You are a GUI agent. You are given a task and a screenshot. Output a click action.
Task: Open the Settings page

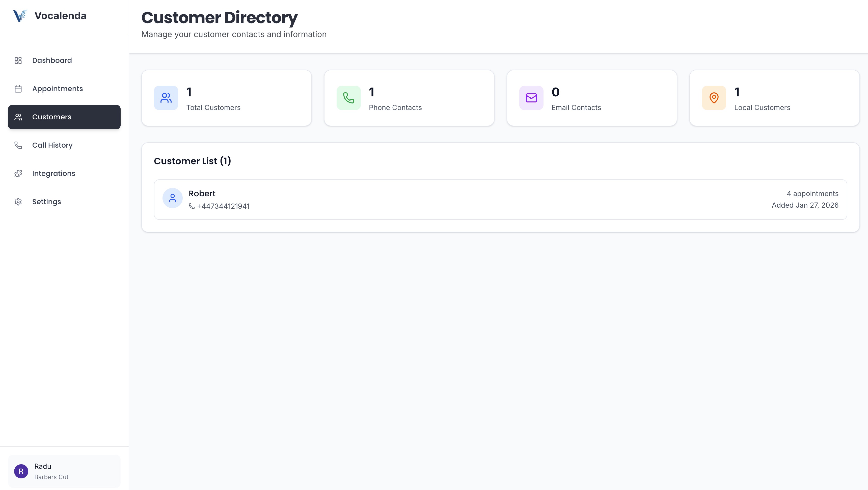tap(64, 202)
